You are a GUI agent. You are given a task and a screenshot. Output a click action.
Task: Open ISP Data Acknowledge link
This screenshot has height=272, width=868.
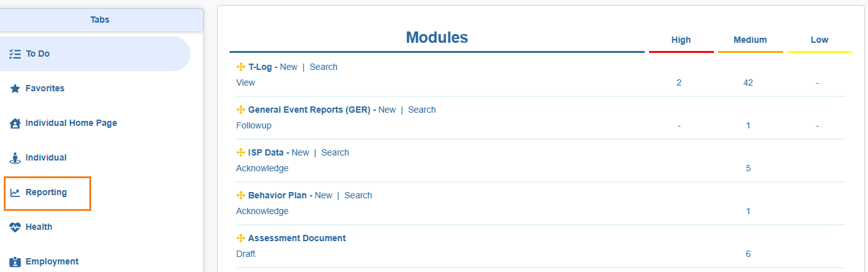coord(262,169)
